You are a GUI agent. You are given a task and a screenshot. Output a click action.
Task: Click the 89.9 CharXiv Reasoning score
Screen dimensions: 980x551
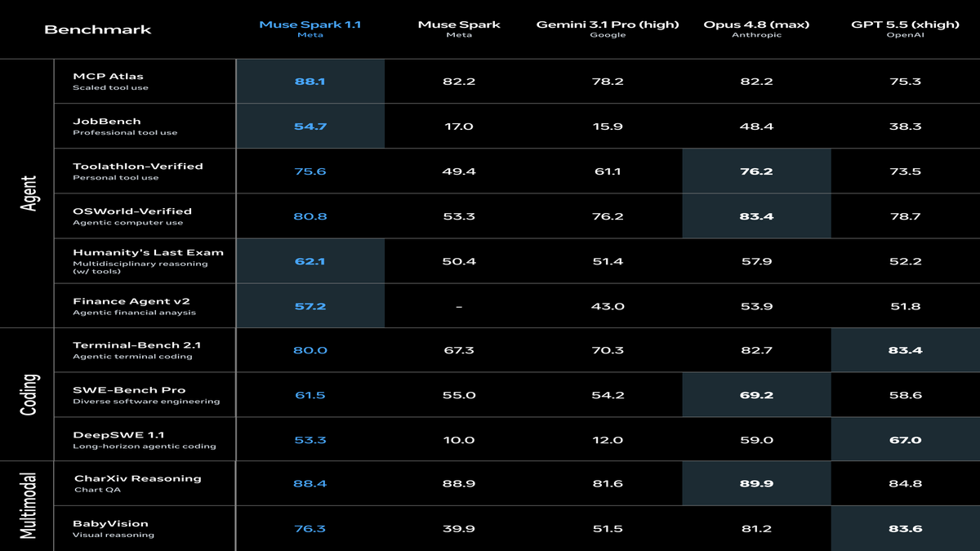pyautogui.click(x=756, y=484)
